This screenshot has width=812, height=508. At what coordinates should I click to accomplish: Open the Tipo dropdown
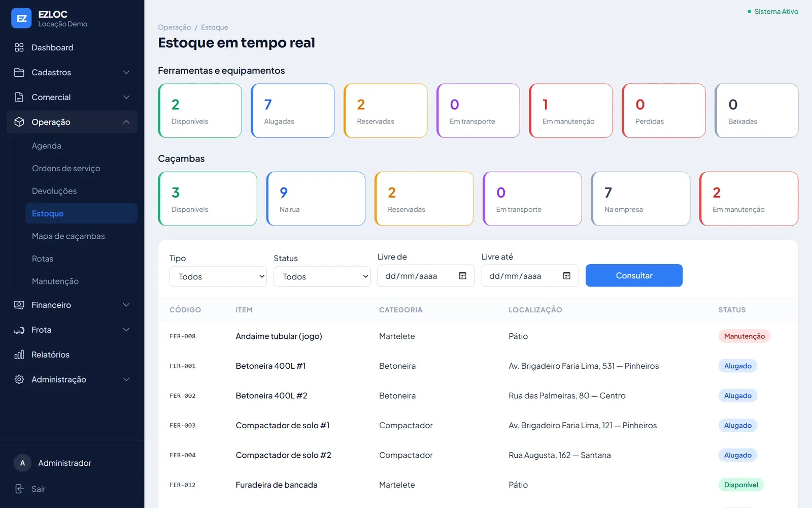click(218, 276)
